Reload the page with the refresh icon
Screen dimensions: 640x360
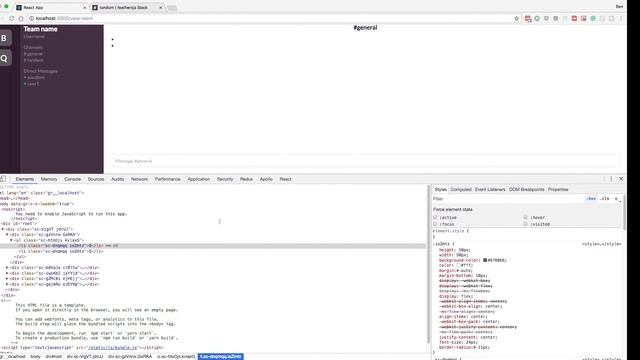[x=11, y=18]
